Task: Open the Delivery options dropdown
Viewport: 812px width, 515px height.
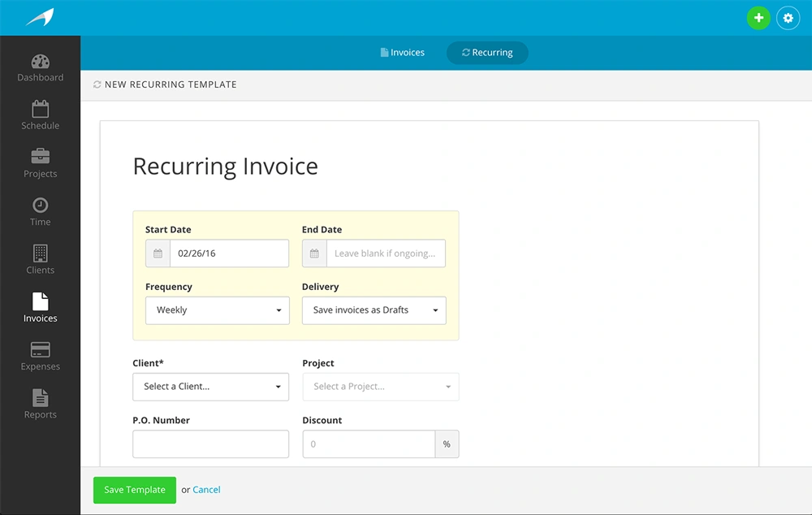Action: (374, 310)
